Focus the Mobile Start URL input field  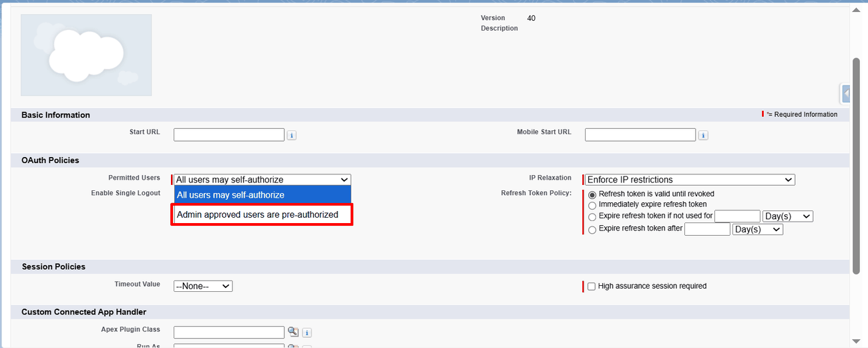coord(640,135)
